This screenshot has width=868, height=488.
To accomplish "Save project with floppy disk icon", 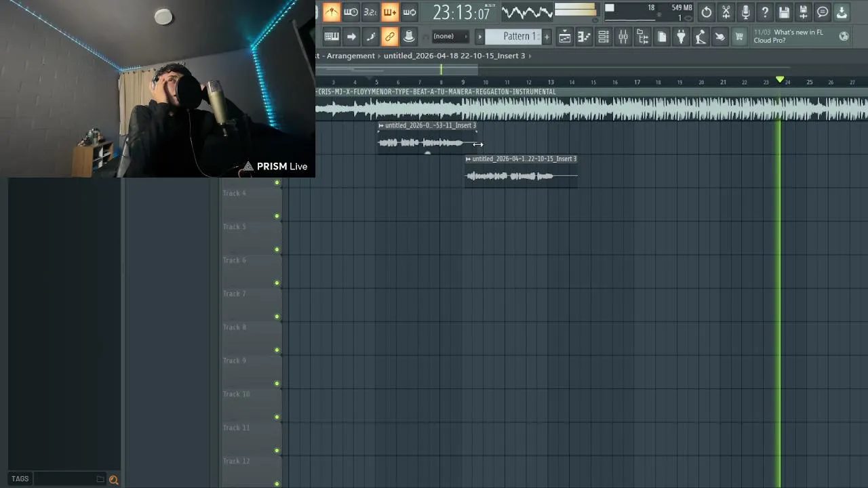I will click(784, 12).
